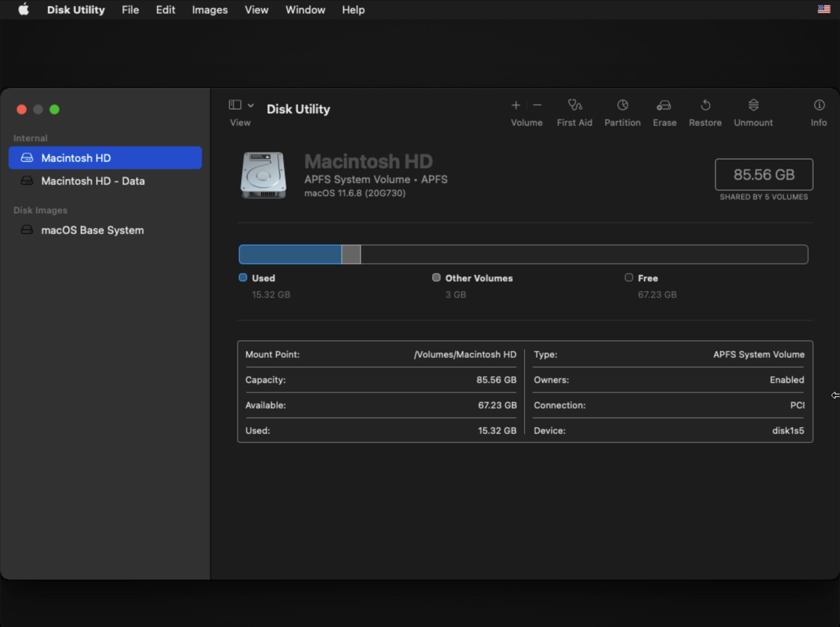Click the Erase disk icon
This screenshot has width=840, height=627.
click(664, 105)
